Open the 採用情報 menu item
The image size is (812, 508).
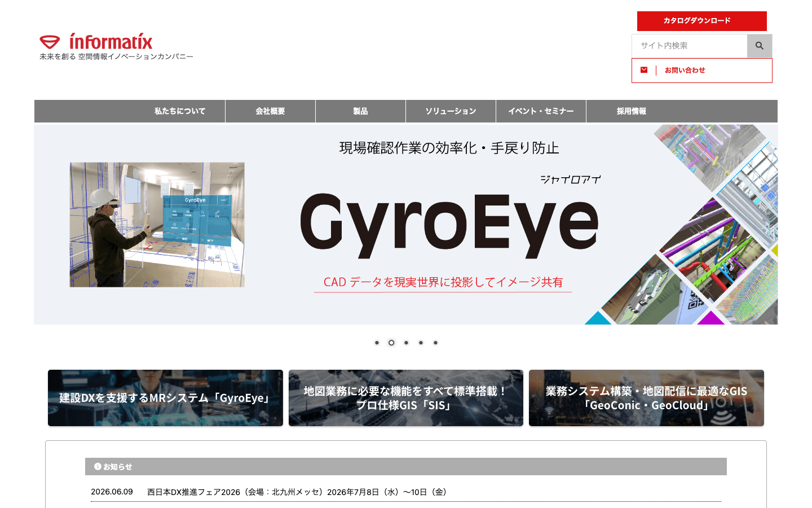(631, 111)
